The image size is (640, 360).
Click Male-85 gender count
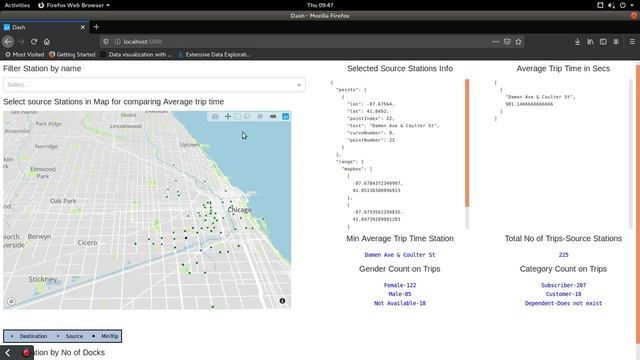tap(400, 294)
